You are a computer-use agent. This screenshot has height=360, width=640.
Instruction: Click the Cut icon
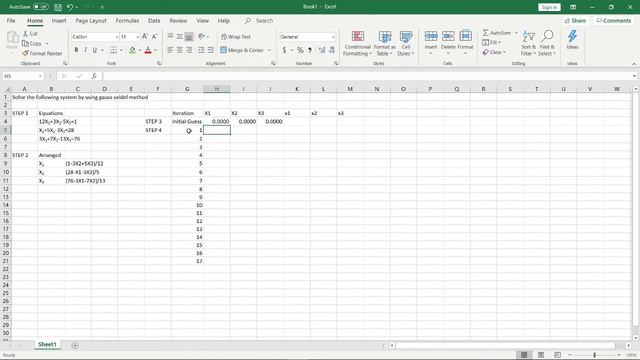tap(30, 33)
